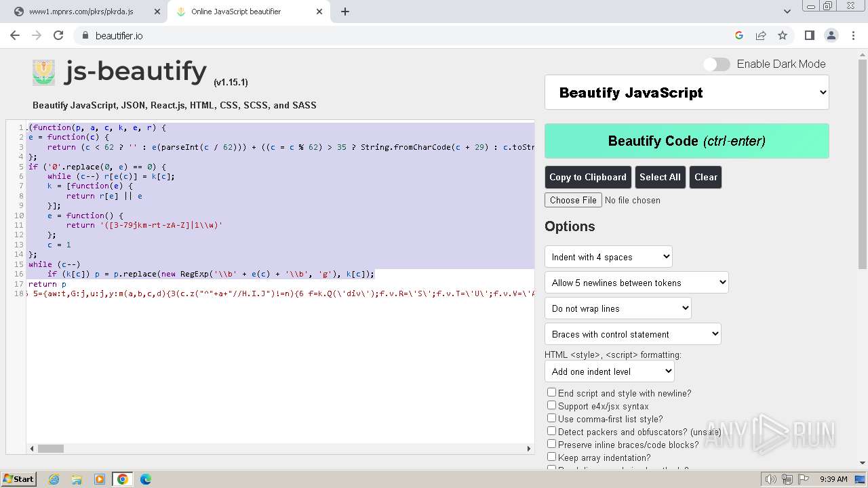Open the Windows Start menu
Screen dimensions: 868x488
(x=19, y=479)
